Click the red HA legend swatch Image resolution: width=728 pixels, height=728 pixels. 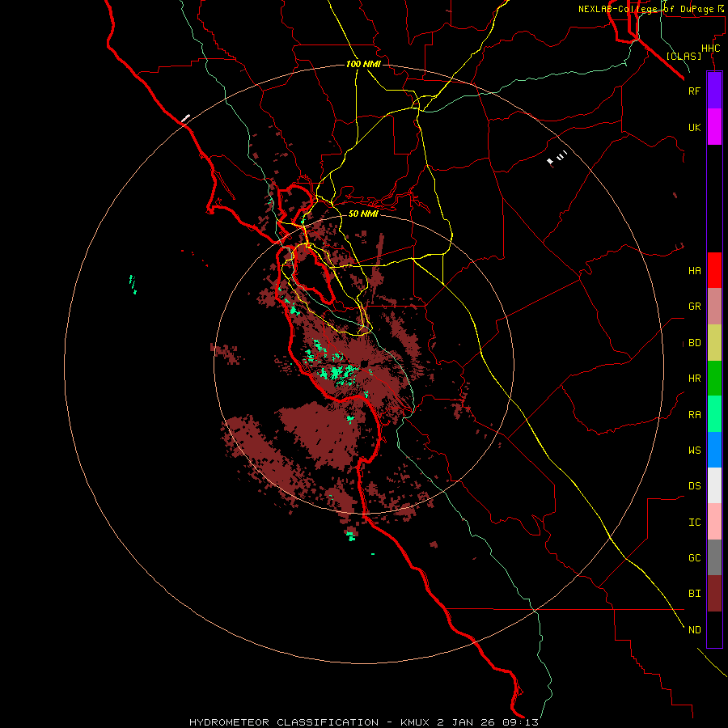pyautogui.click(x=714, y=270)
